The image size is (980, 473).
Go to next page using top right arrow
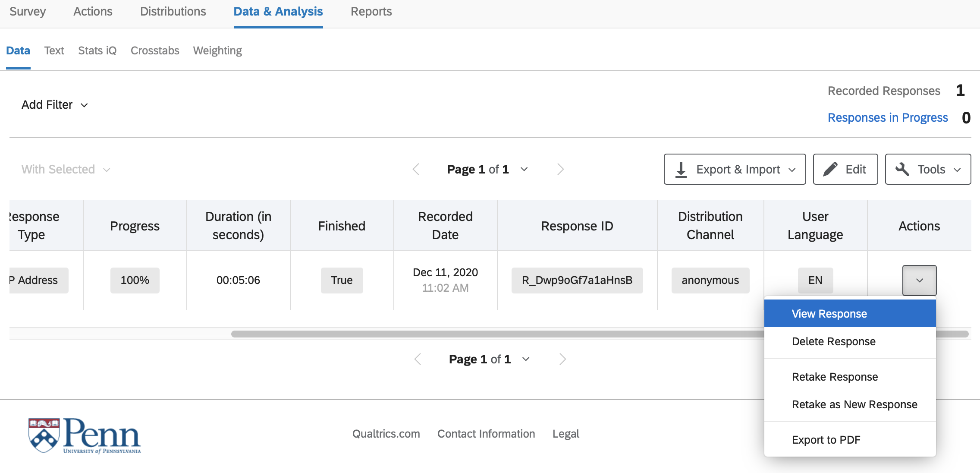pos(560,169)
